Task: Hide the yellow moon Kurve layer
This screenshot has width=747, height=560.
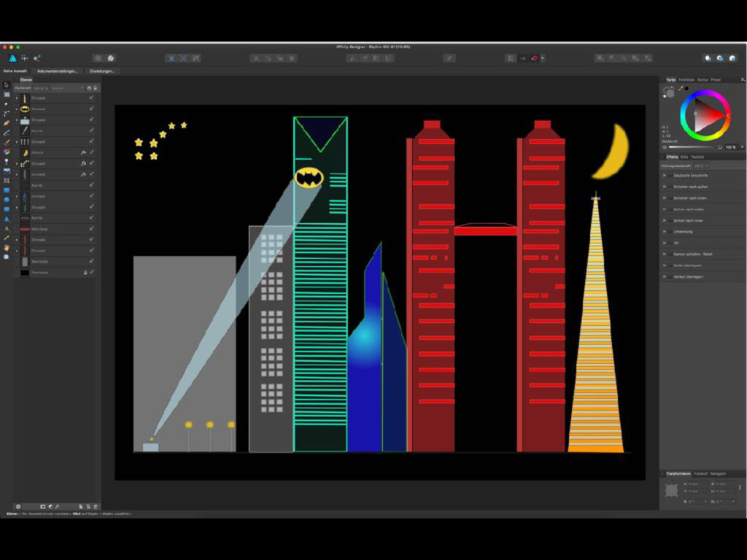Action: click(x=91, y=152)
